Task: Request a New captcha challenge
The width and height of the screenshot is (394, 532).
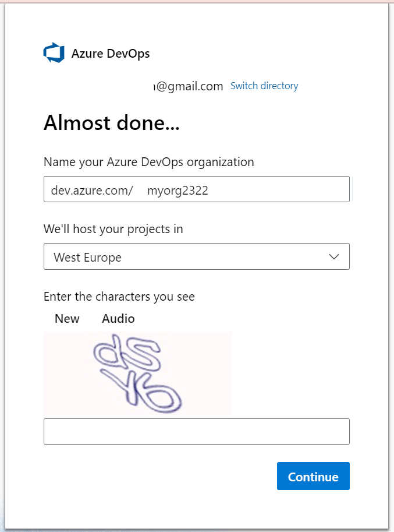Action: pos(67,319)
